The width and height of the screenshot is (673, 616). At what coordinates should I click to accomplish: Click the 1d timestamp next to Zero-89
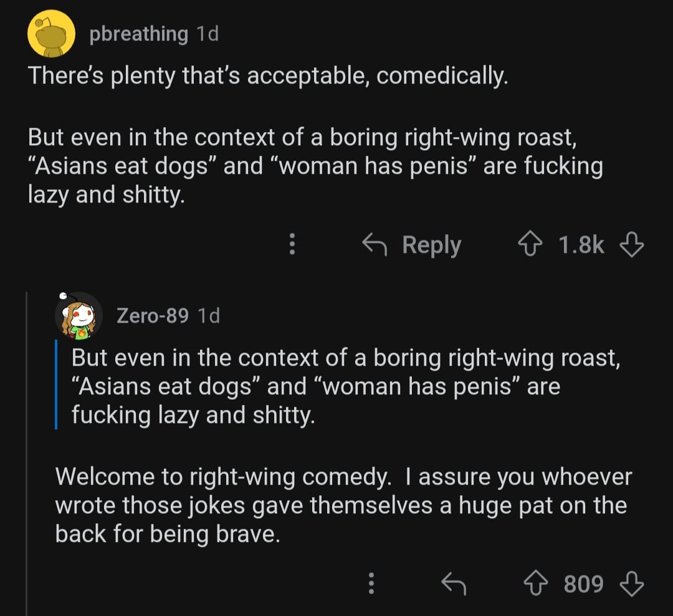(x=208, y=316)
